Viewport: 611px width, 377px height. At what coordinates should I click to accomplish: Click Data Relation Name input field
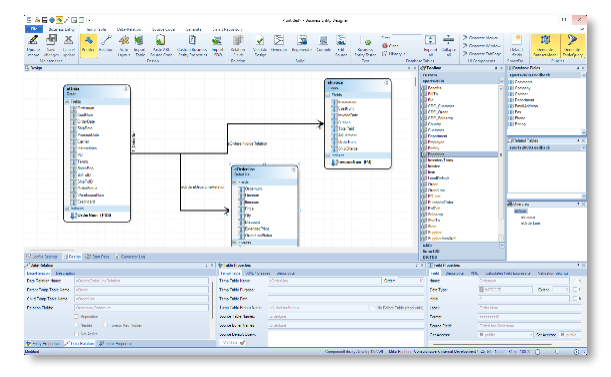(141, 281)
